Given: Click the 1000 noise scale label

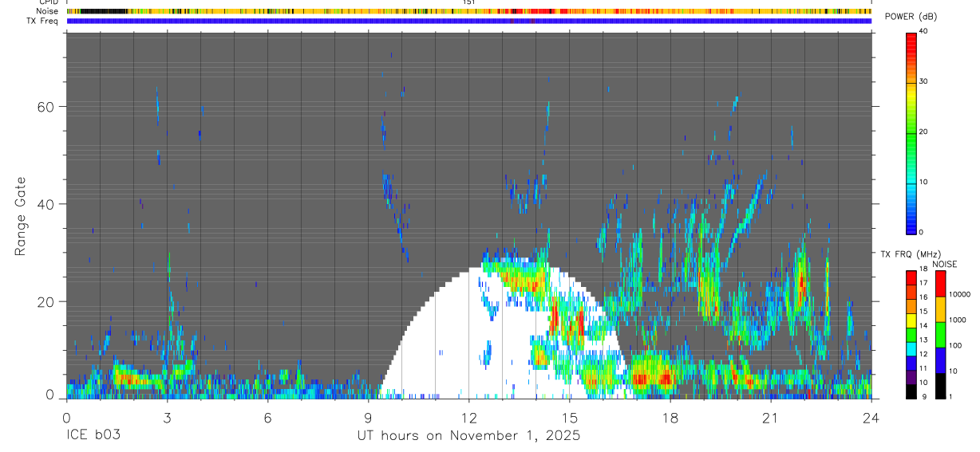Looking at the screenshot, I should tap(958, 320).
